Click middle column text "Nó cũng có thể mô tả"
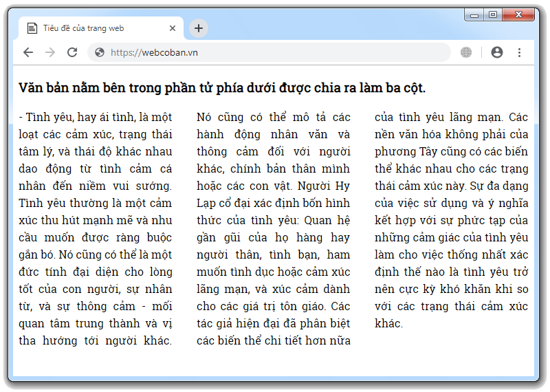This screenshot has height=392, width=550. pyautogui.click(x=273, y=117)
